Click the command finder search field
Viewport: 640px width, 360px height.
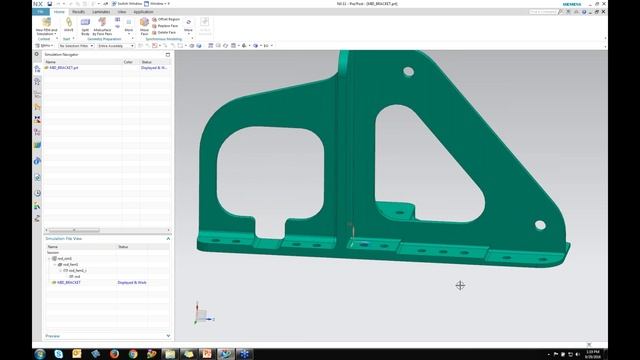pos(543,12)
